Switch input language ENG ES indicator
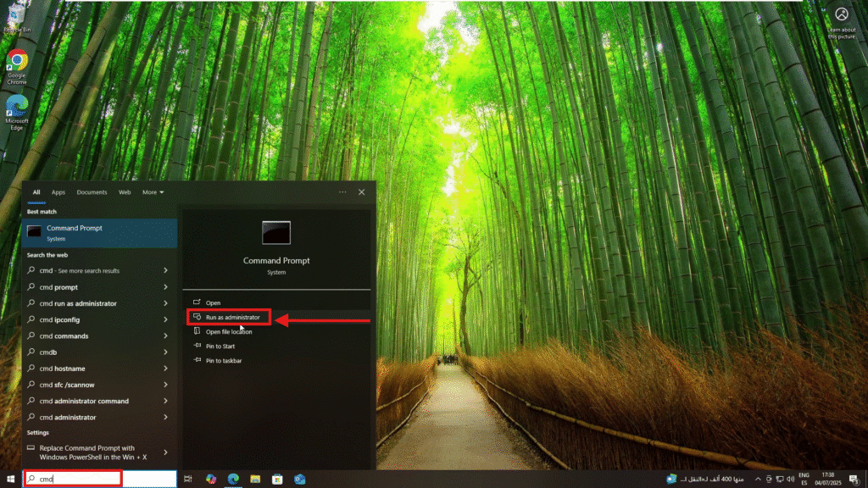This screenshot has width=868, height=488. (804, 480)
